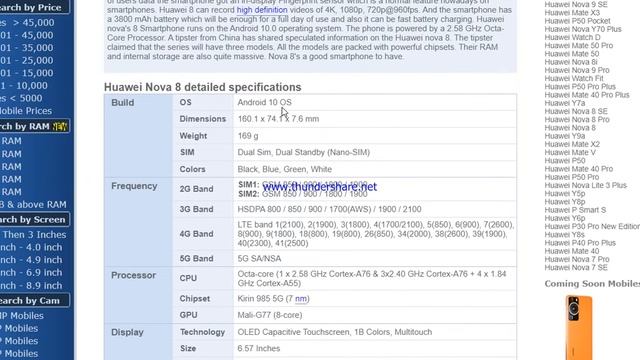Choose the 'Then 3 Inches' screen filter
Viewport: 640px width, 360px height.
coord(33,235)
